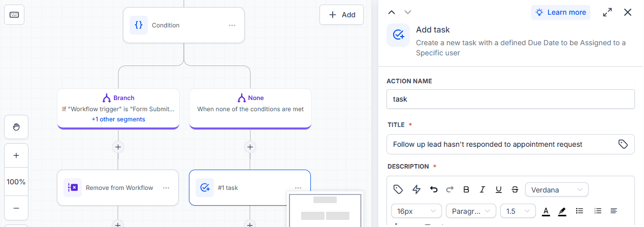Zoom out the workflow canvas
644x227 pixels.
[x=16, y=208]
